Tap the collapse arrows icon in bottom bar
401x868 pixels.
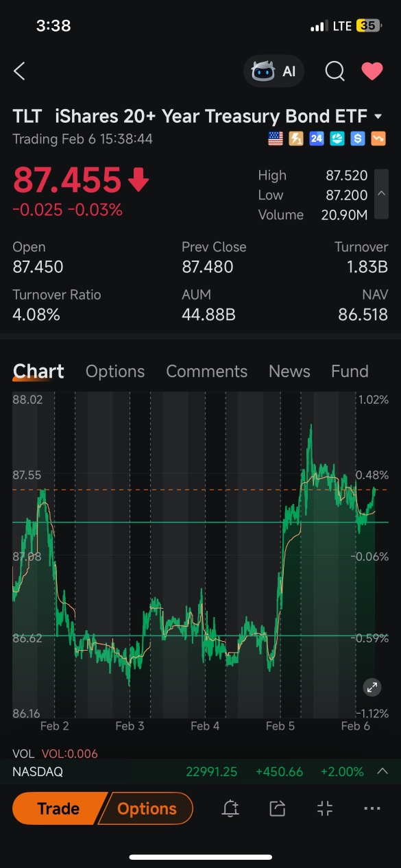325,809
